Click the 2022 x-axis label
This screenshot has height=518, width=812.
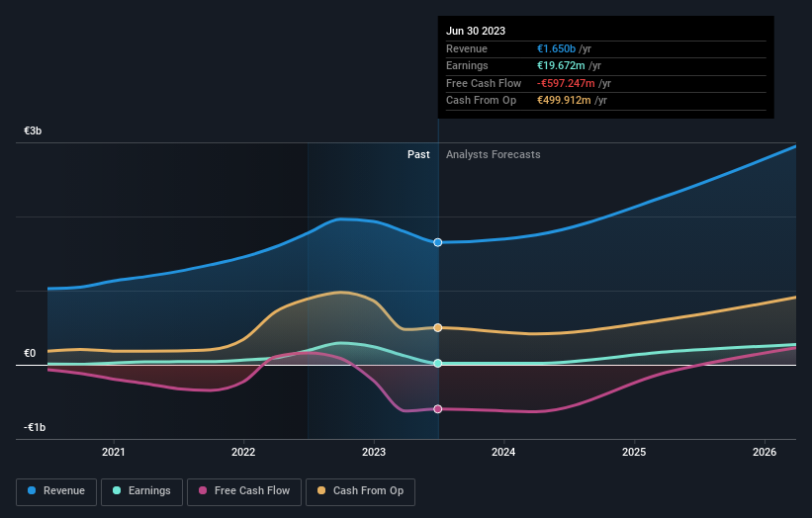(243, 453)
